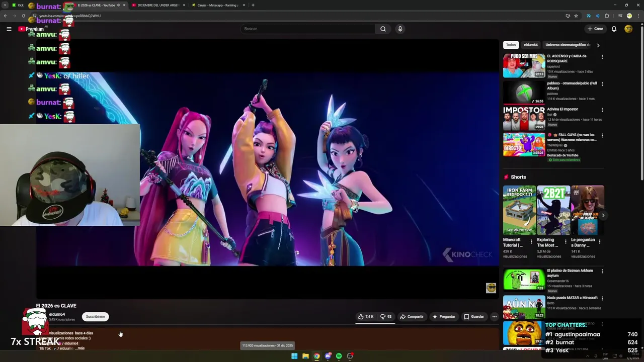Switch to Canjes - Matecapp Ranking tab
Screen dimensions: 644x362
tap(218, 5)
